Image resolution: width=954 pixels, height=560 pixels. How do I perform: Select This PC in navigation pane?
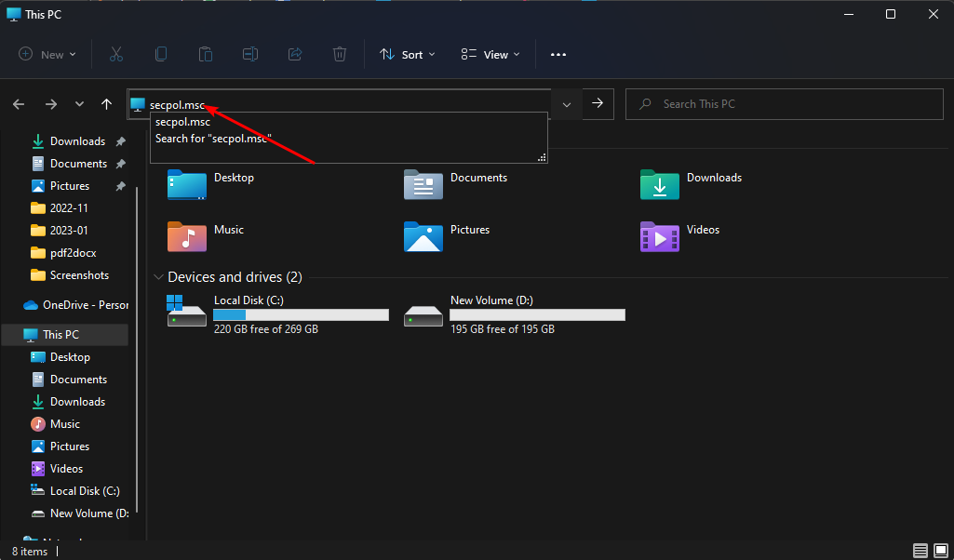tap(66, 335)
